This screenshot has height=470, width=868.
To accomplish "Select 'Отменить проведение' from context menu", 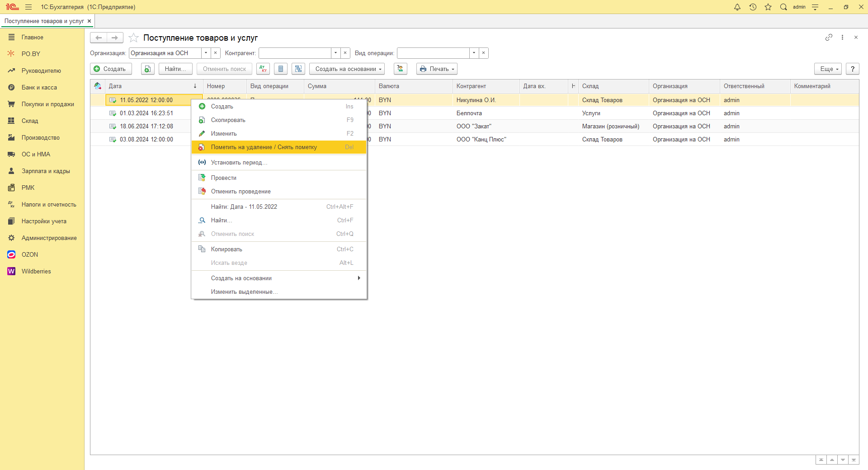I will pyautogui.click(x=241, y=192).
